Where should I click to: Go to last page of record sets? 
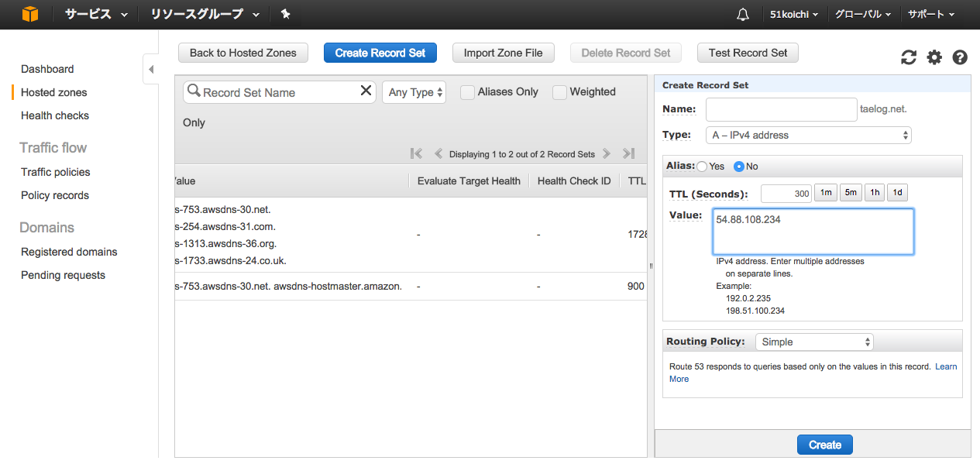[629, 153]
